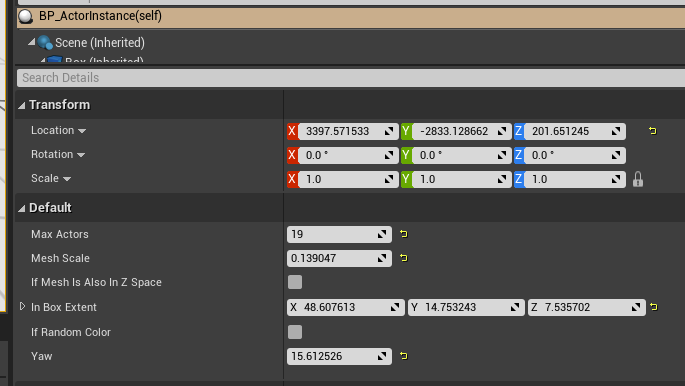Image resolution: width=685 pixels, height=386 pixels.
Task: Enable the If Random Color checkbox
Action: (x=295, y=332)
